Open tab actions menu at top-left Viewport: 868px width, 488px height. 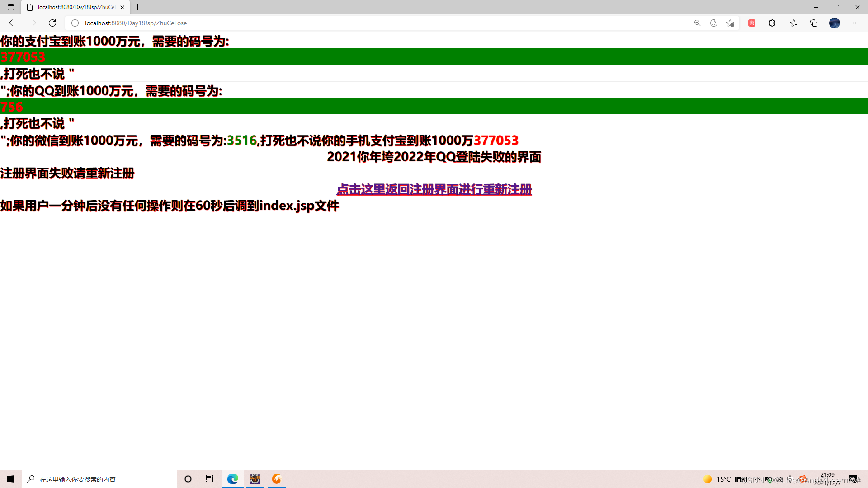pos(11,7)
